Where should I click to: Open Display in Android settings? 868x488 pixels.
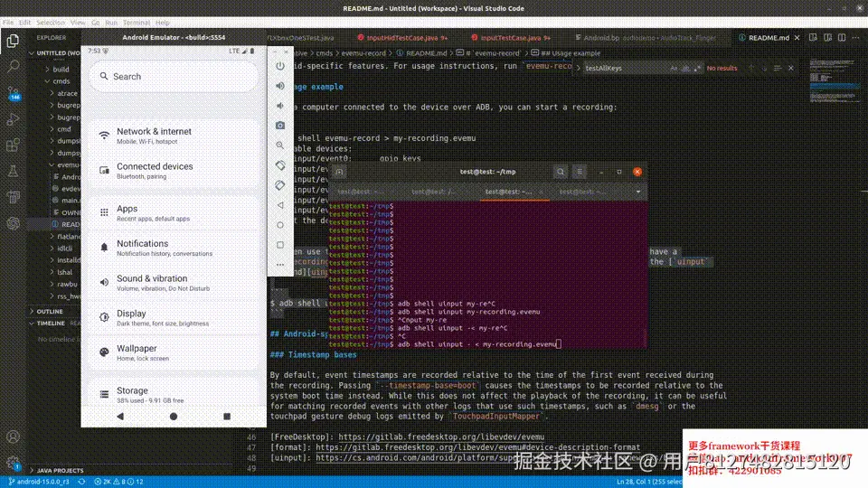174,317
